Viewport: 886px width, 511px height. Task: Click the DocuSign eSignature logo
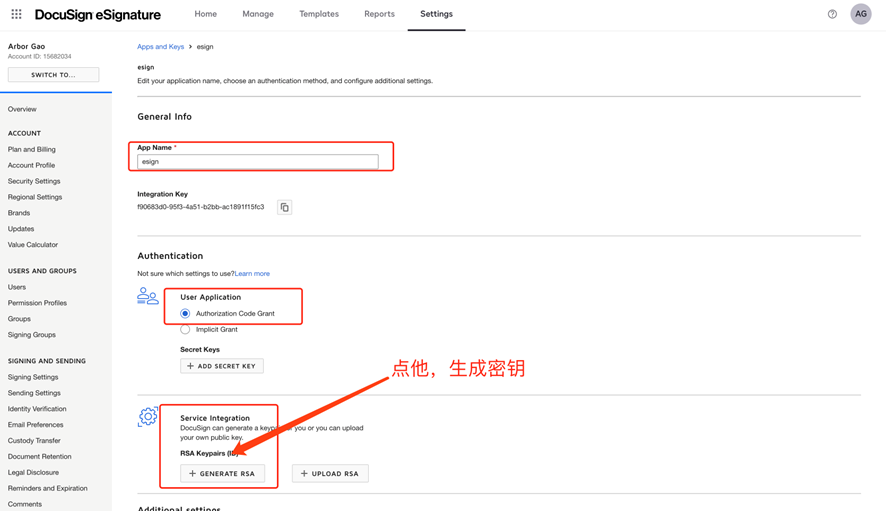pos(98,15)
